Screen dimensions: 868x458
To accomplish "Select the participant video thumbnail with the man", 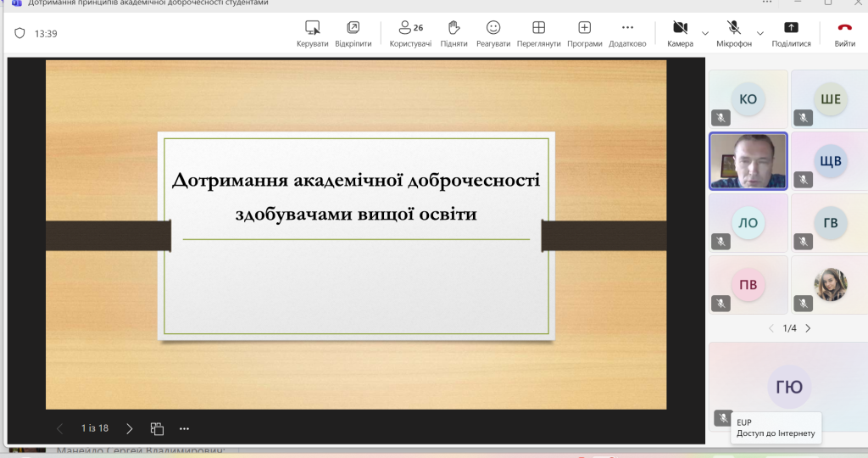I will click(x=748, y=161).
